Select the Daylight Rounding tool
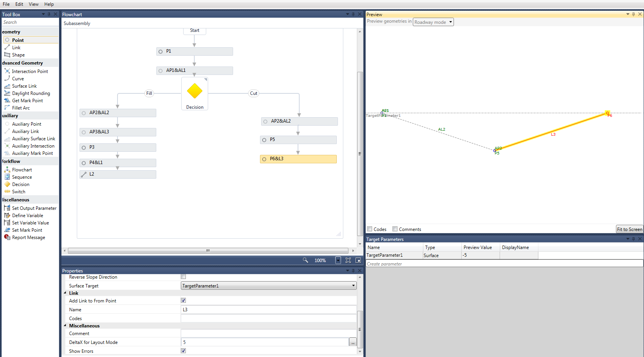Image resolution: width=644 pixels, height=357 pixels. click(31, 93)
